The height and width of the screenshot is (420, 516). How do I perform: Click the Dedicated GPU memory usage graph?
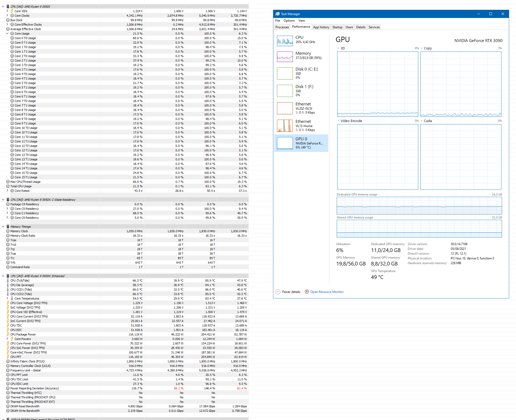click(419, 206)
